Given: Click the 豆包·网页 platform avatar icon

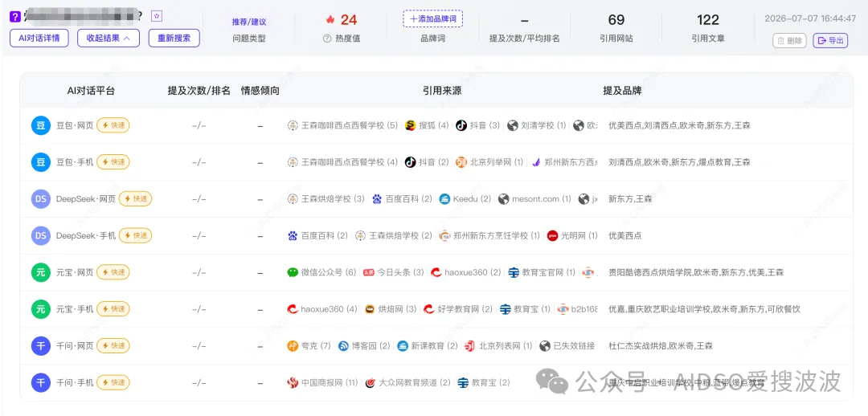Looking at the screenshot, I should tap(40, 125).
